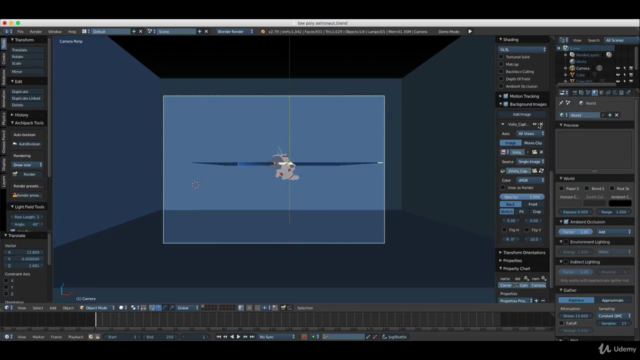Click the Duplicate button
This screenshot has width=640, height=360.
27,91
